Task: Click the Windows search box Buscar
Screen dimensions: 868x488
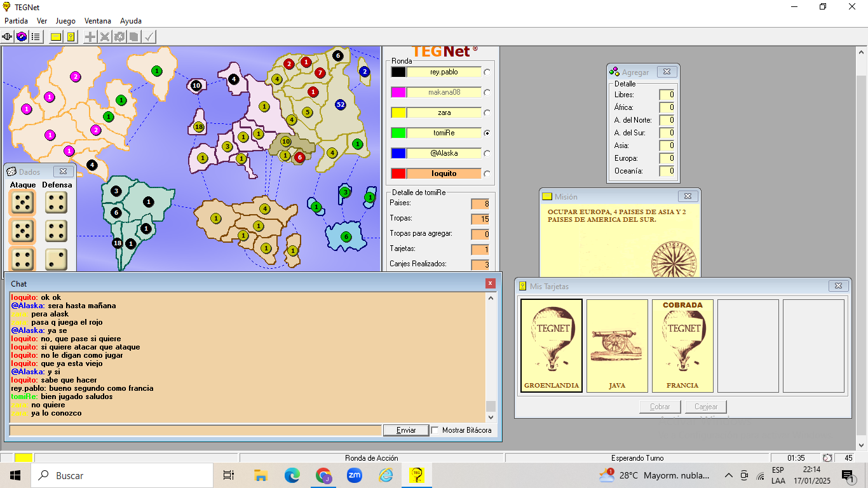Action: (121, 475)
